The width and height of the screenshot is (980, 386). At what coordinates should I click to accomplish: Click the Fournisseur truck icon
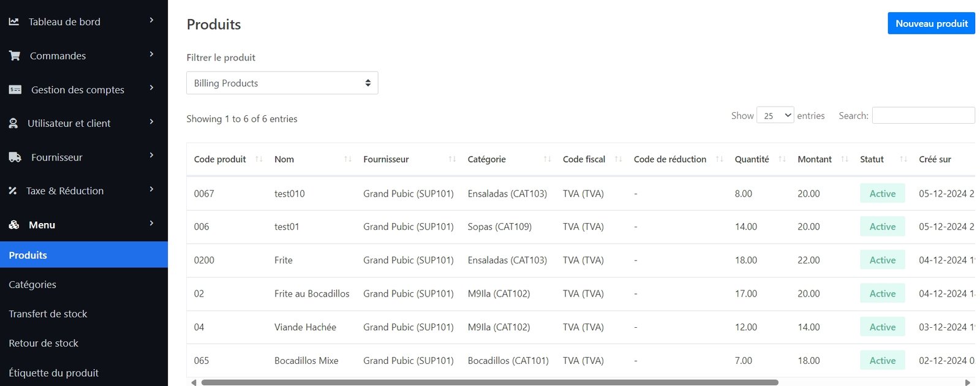[x=15, y=157]
